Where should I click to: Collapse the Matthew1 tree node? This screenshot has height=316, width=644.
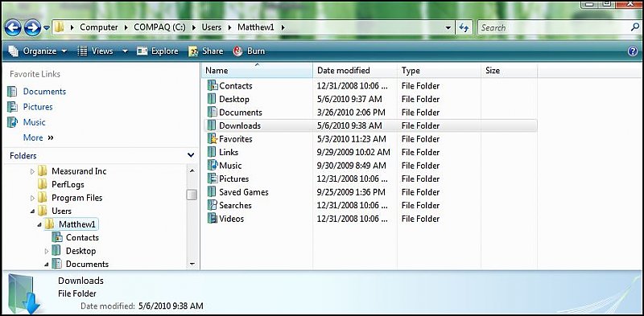tap(39, 224)
